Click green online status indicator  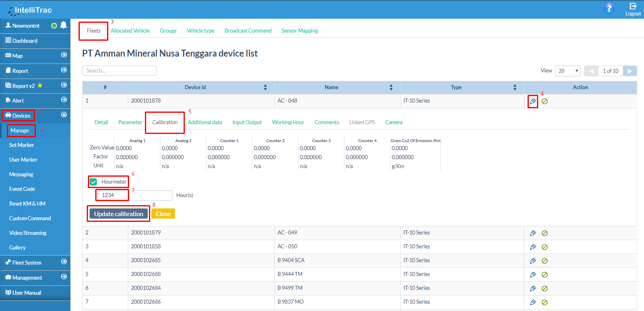[54, 26]
